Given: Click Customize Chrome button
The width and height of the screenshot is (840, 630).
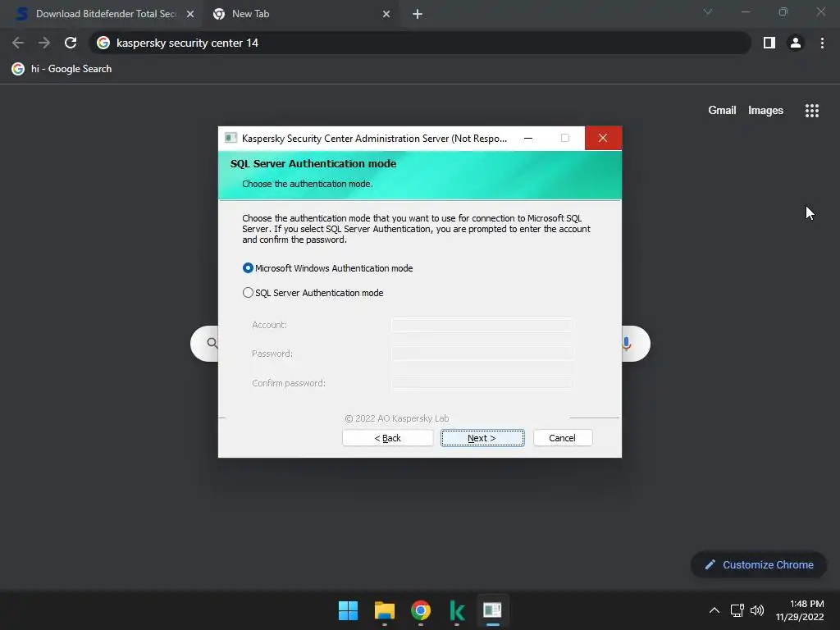Looking at the screenshot, I should coord(759,564).
